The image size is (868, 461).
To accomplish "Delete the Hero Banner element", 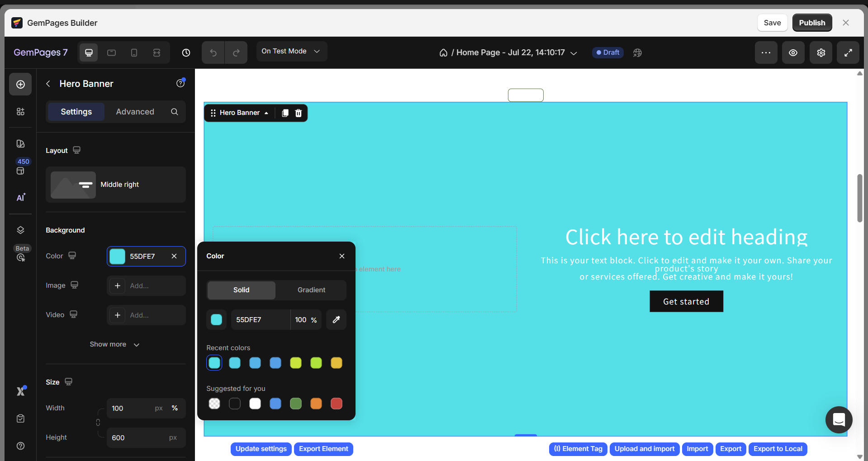I will point(299,113).
